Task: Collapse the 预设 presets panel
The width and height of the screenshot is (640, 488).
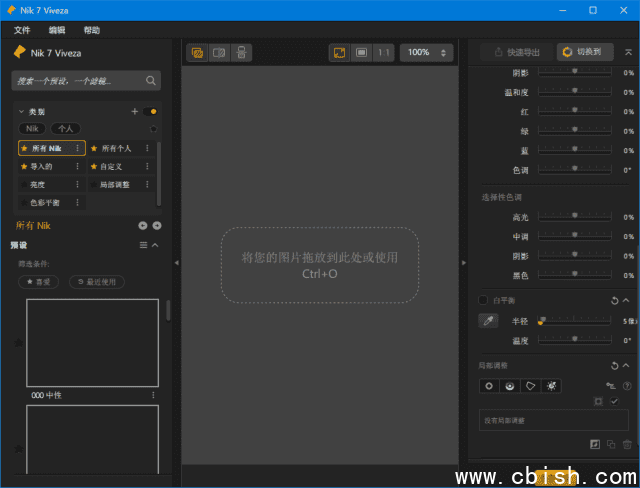Action: [155, 245]
